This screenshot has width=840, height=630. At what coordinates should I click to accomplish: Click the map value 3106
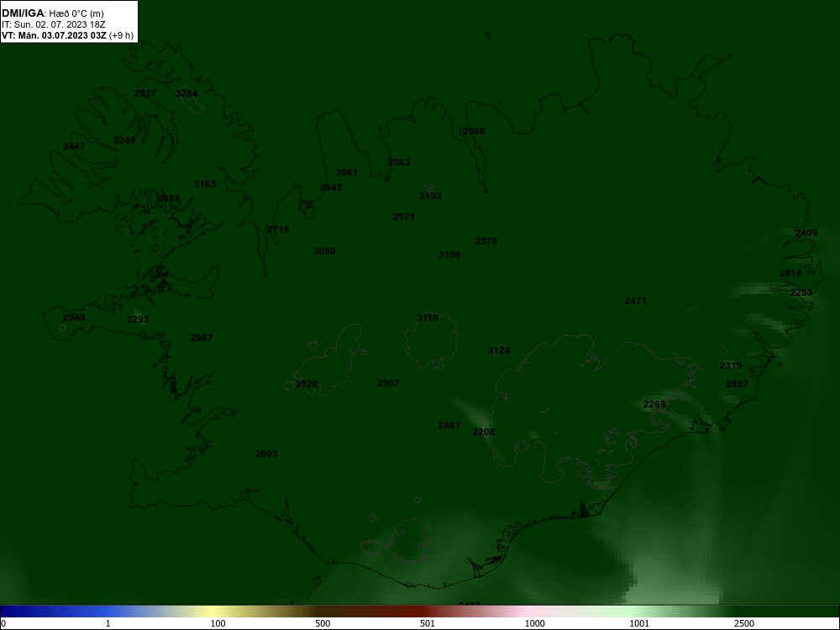coord(449,255)
